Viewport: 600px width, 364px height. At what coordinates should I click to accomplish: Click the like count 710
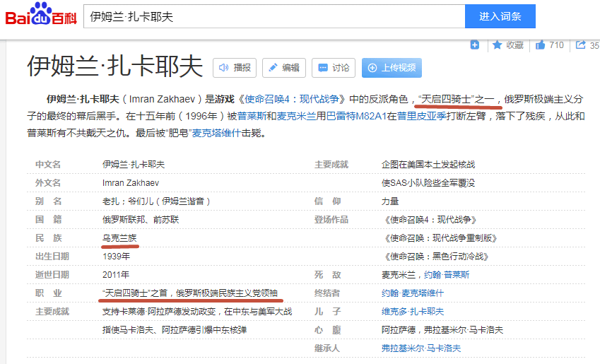click(x=556, y=45)
